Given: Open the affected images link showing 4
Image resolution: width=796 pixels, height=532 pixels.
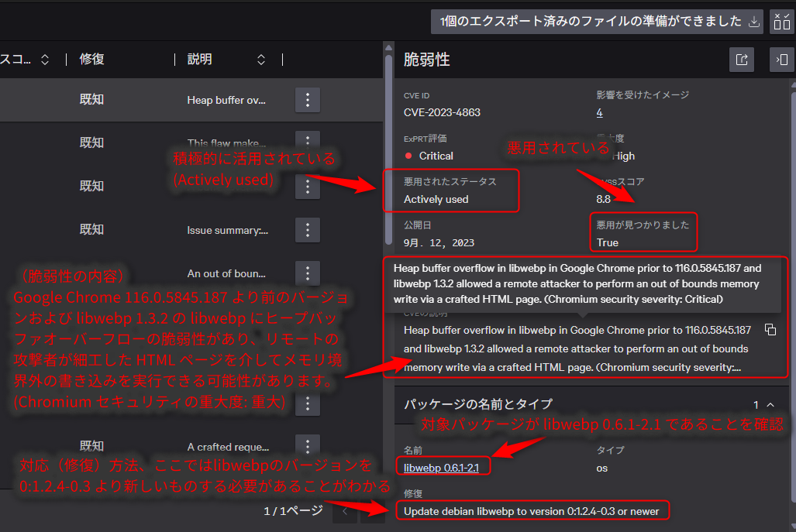Looking at the screenshot, I should (599, 112).
